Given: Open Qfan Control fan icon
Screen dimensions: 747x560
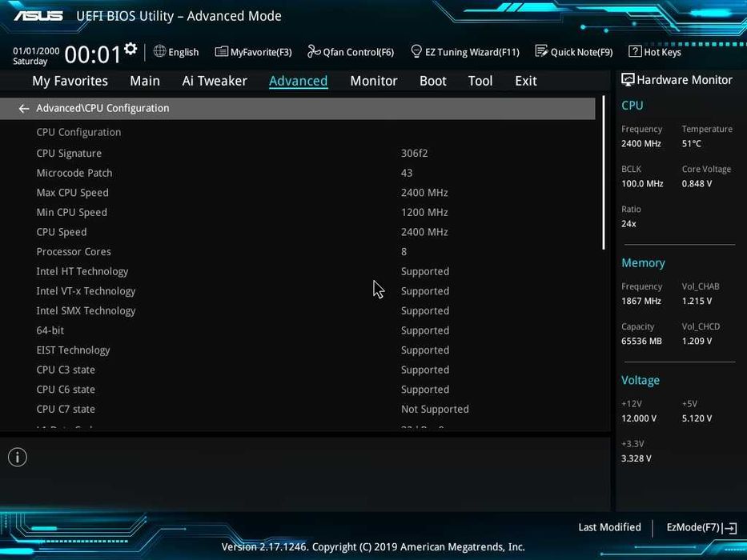Looking at the screenshot, I should coord(314,51).
